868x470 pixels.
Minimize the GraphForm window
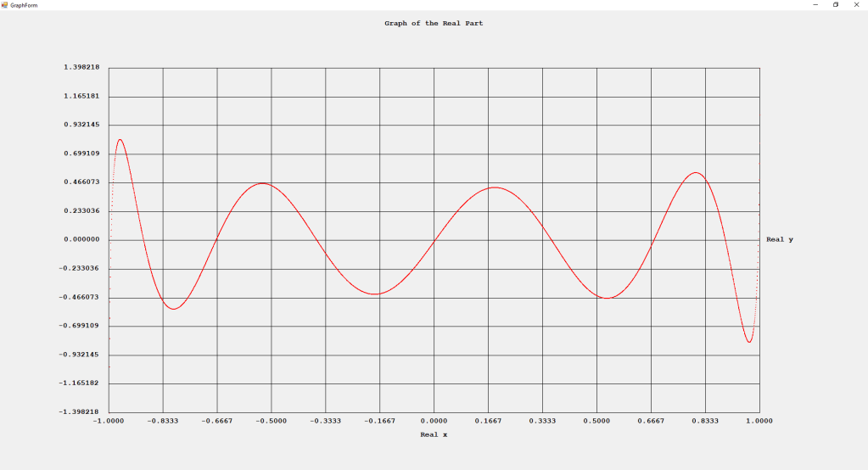point(815,4)
